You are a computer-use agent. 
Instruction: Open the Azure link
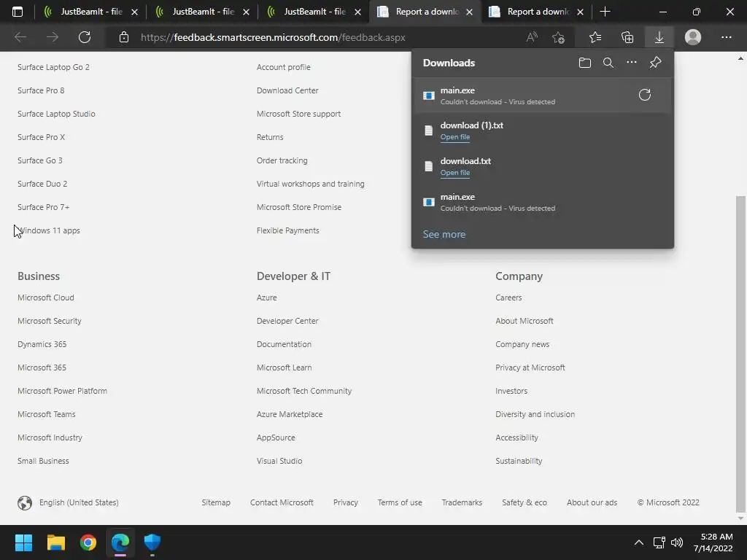pos(267,297)
